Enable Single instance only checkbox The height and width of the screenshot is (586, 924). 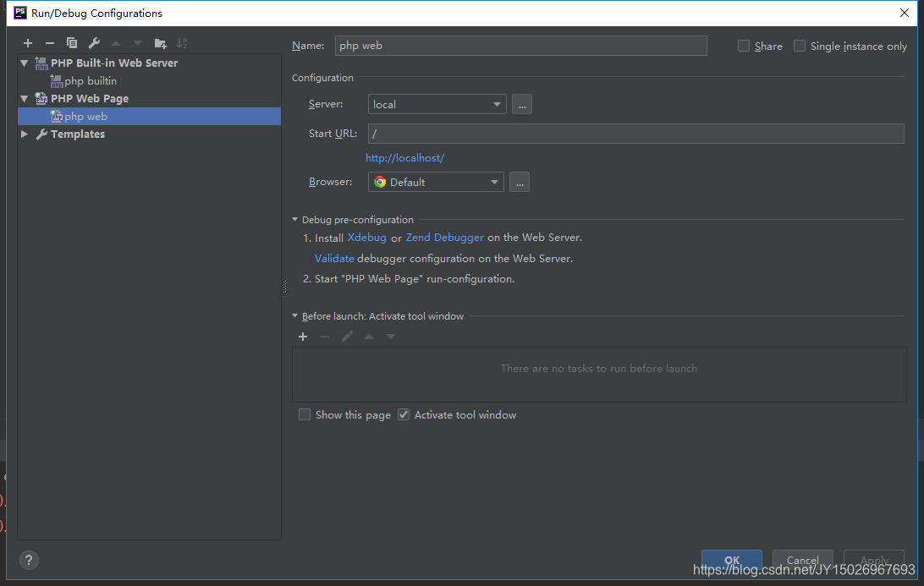click(x=800, y=46)
